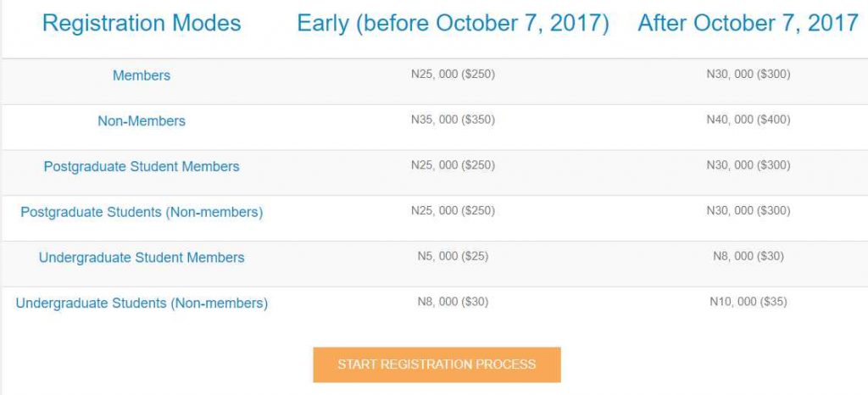Click the Registration Modes column heading
868x395 pixels.
pyautogui.click(x=142, y=23)
